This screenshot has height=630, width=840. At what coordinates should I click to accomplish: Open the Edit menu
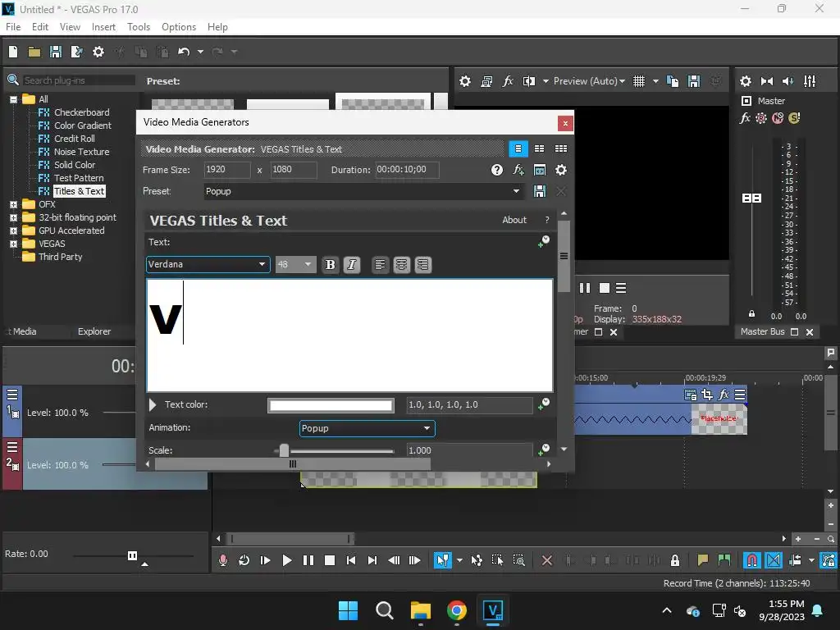(x=40, y=27)
